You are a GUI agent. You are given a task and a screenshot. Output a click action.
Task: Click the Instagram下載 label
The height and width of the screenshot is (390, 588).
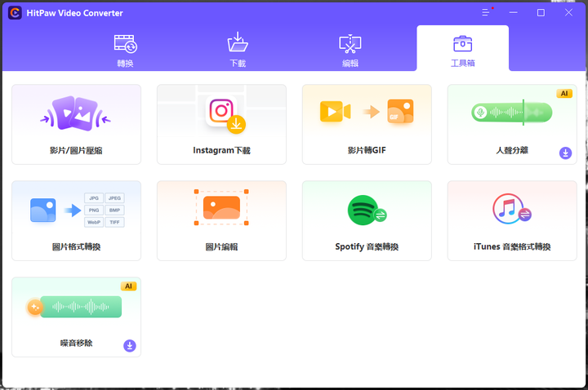[221, 150]
